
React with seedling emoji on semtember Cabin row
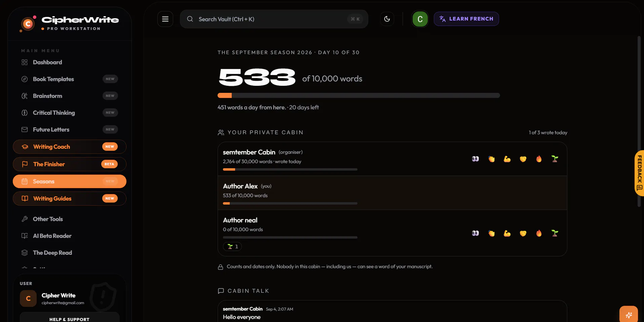(x=555, y=159)
